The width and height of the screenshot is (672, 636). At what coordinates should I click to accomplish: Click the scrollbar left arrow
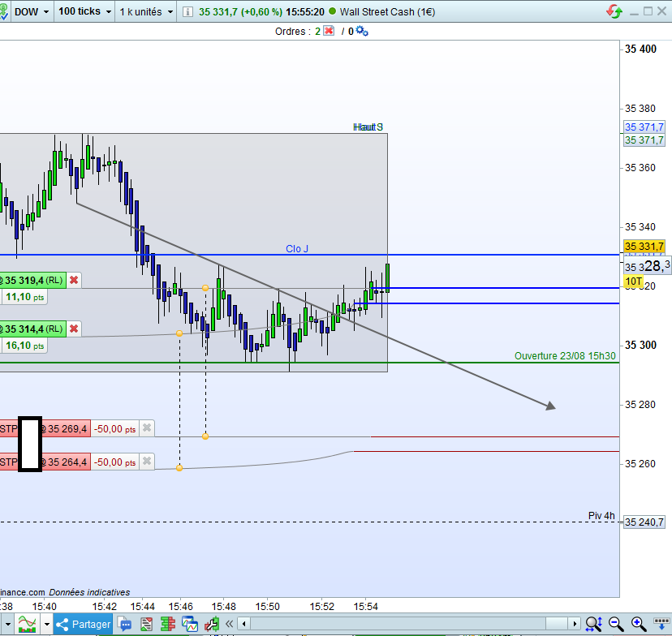[243, 624]
